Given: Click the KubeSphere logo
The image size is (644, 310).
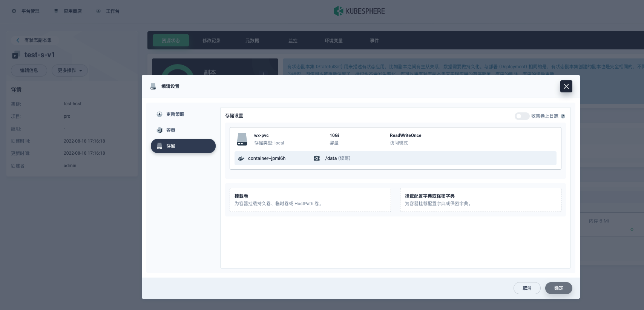Looking at the screenshot, I should [359, 11].
